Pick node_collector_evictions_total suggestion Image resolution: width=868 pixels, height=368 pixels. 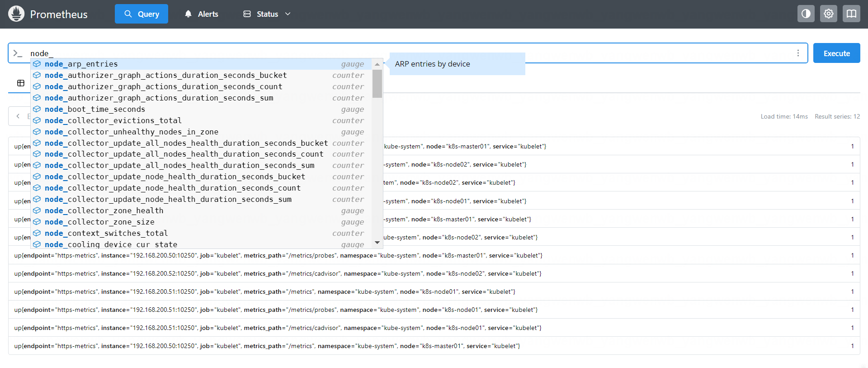[x=113, y=120]
